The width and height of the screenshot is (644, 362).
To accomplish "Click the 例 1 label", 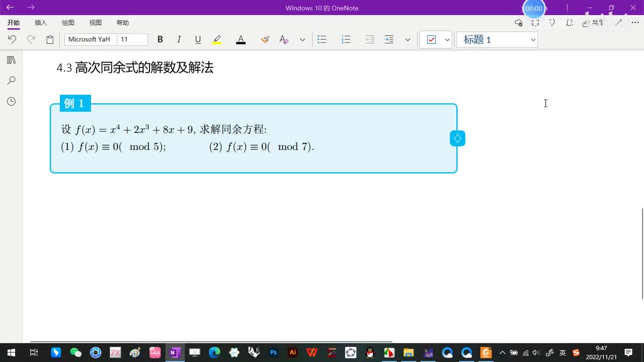I will [75, 104].
